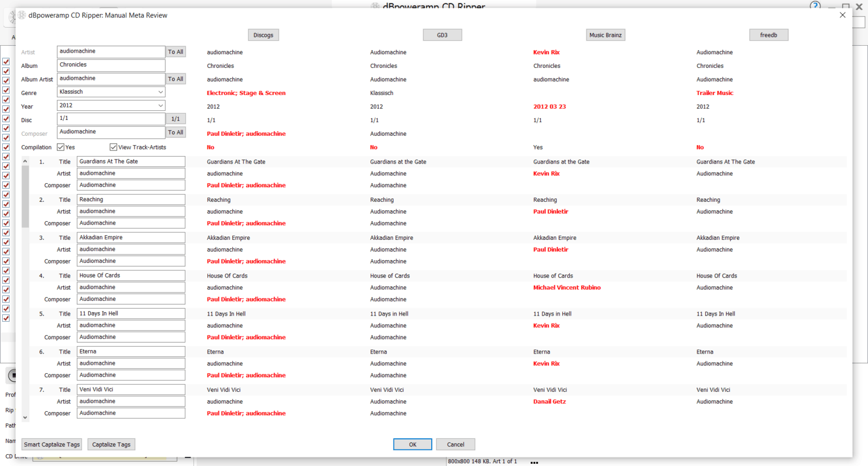868x466 pixels.
Task: Confirm the metadata with OK
Action: coord(413,445)
